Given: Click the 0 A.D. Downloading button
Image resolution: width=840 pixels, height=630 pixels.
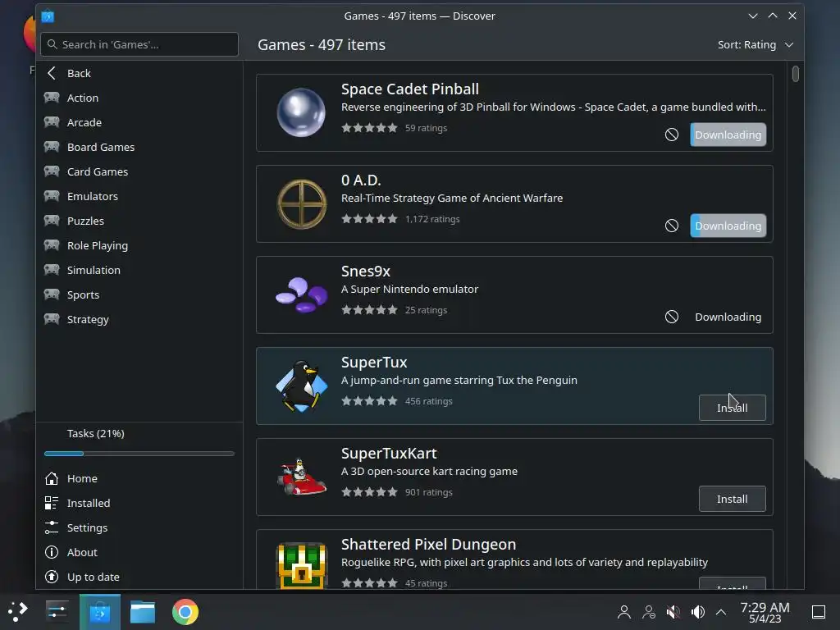Looking at the screenshot, I should click(x=728, y=226).
